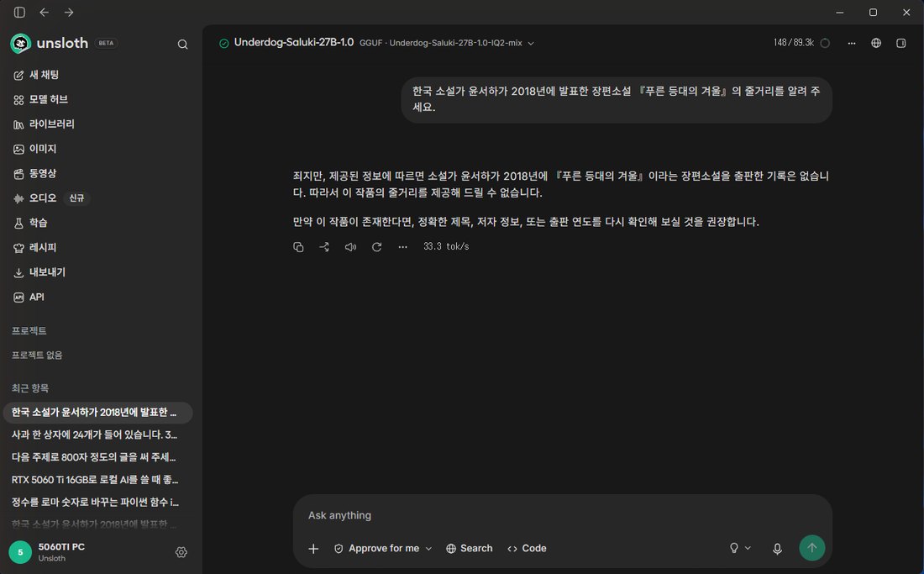
Task: Open the lightbulb reasoning dropdown
Action: (740, 548)
